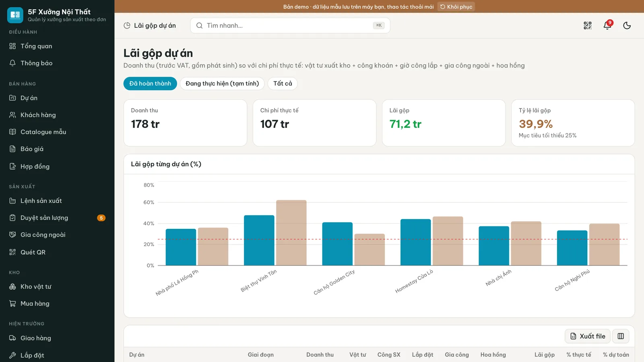
Task: Open Lệnh sản xuất page
Action: point(57,201)
